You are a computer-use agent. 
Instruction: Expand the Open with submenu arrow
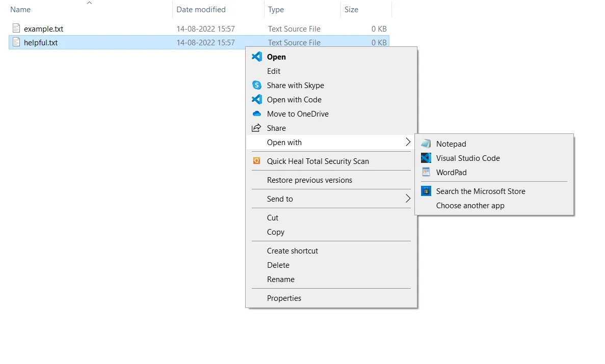(408, 143)
